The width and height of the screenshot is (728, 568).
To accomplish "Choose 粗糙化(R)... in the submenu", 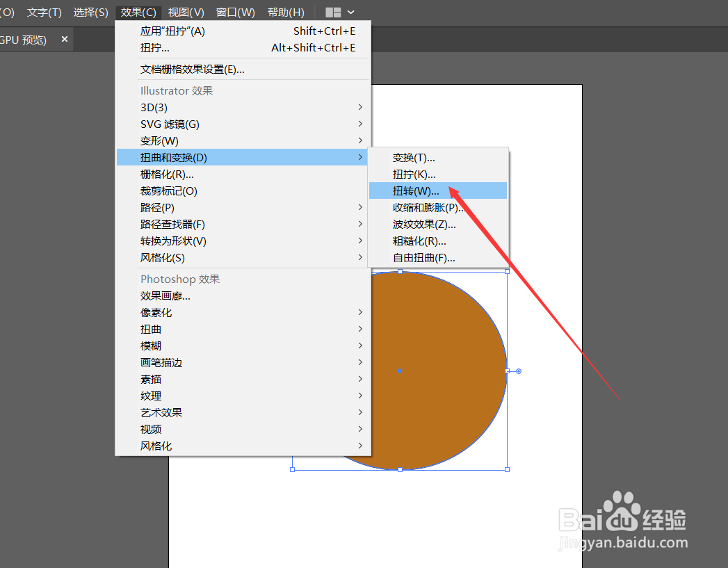I will click(x=438, y=241).
